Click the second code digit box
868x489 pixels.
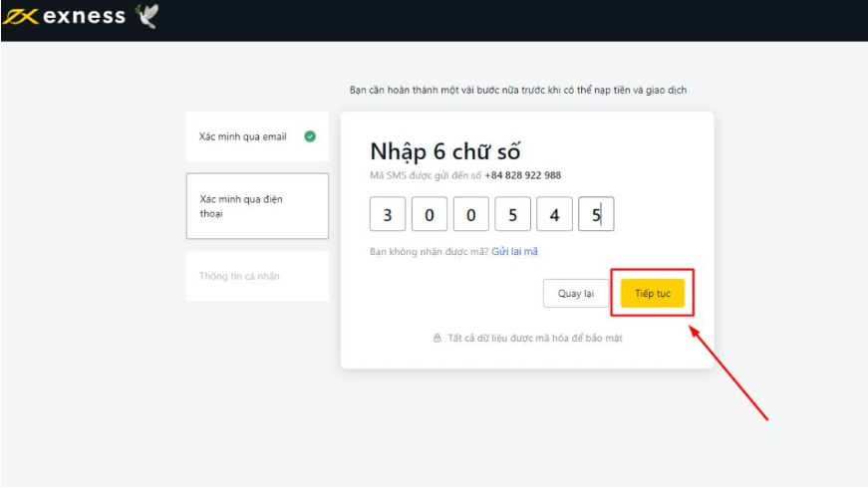point(429,214)
